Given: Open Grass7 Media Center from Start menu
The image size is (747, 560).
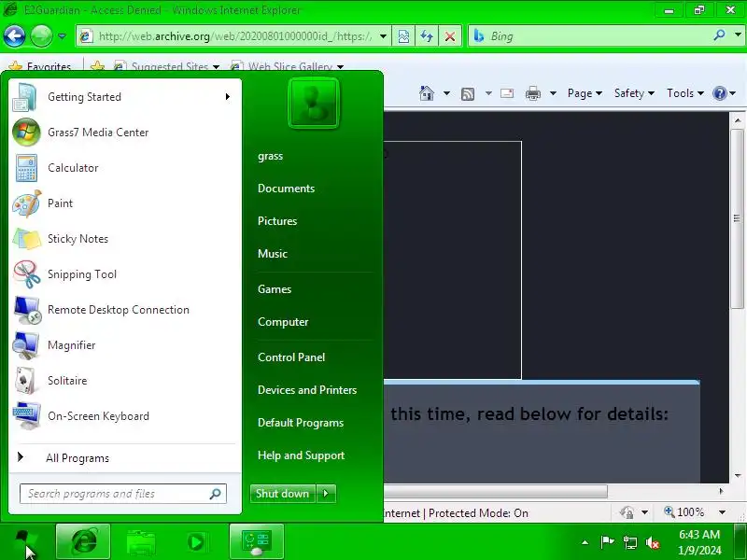Looking at the screenshot, I should [x=98, y=133].
